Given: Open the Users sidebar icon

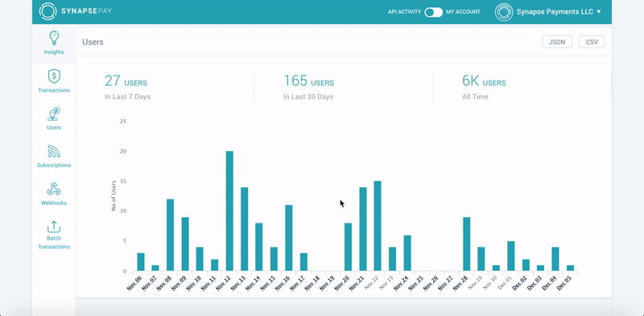Looking at the screenshot, I should coord(54,113).
